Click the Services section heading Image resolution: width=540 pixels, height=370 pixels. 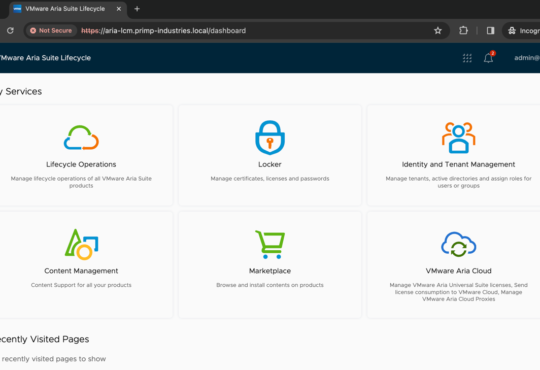tap(21, 91)
